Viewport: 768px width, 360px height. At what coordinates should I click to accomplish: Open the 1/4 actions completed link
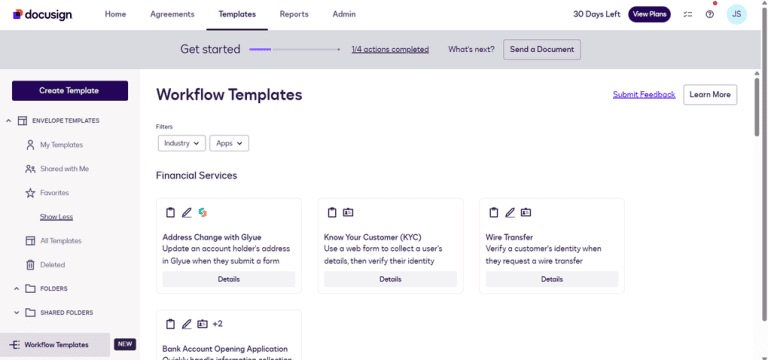point(390,49)
